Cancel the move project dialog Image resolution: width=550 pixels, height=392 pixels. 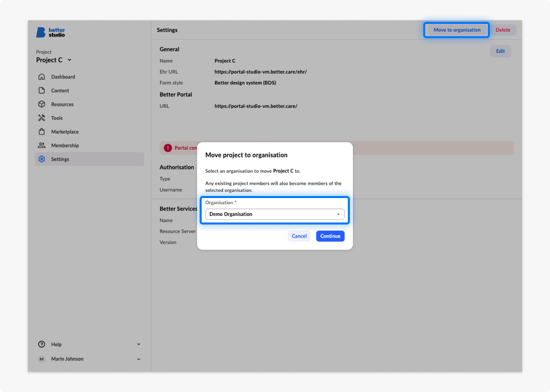(299, 236)
